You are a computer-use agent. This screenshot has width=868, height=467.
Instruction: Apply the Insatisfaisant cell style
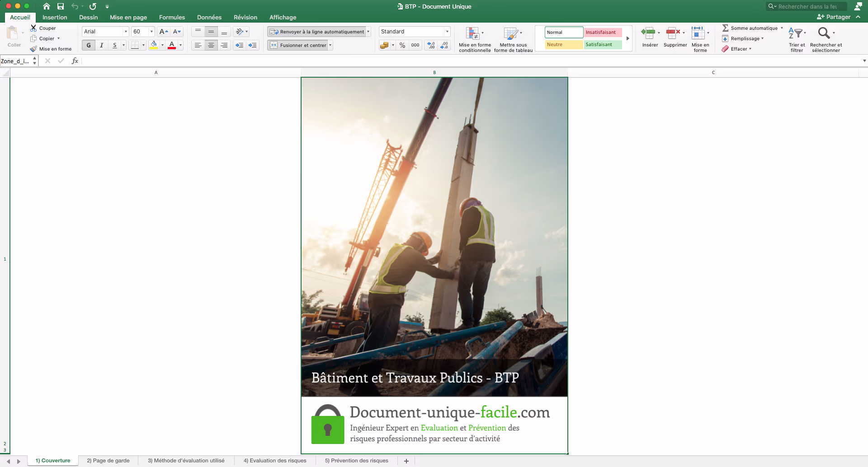tap(603, 32)
